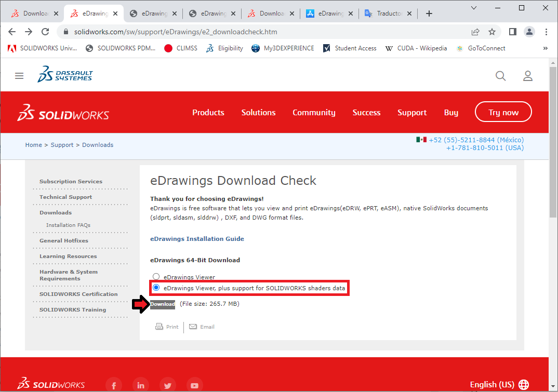Click the Download button
The height and width of the screenshot is (392, 558).
pyautogui.click(x=162, y=304)
